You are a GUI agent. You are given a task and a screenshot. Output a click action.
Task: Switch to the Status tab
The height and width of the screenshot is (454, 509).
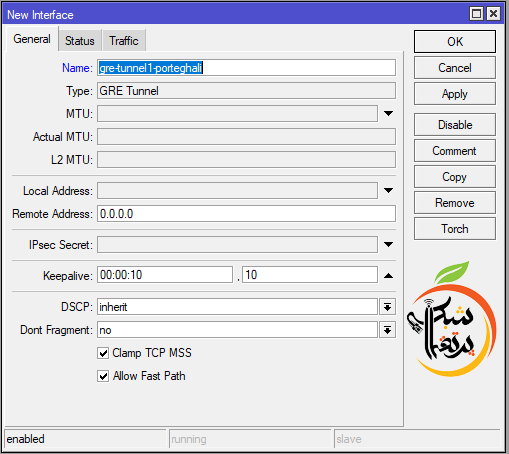point(80,41)
